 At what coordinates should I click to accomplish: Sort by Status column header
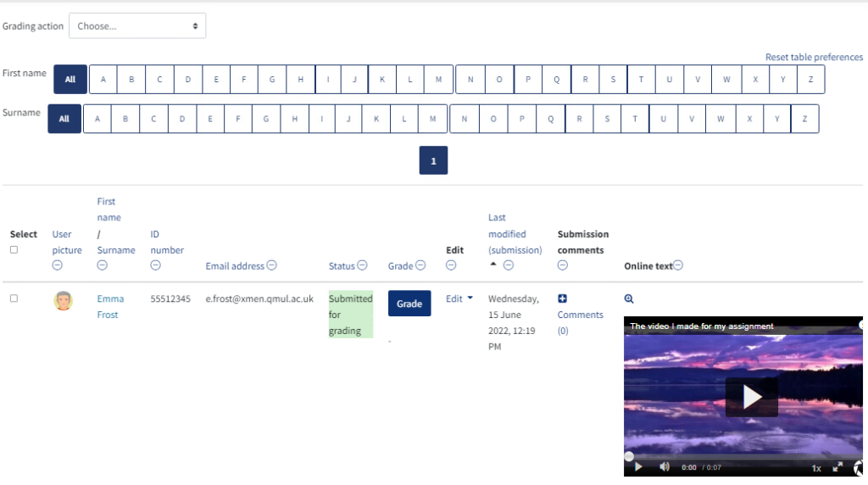tap(342, 265)
